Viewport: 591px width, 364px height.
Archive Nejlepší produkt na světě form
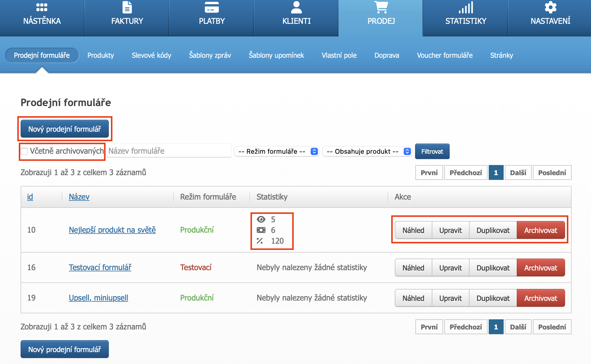[541, 230]
